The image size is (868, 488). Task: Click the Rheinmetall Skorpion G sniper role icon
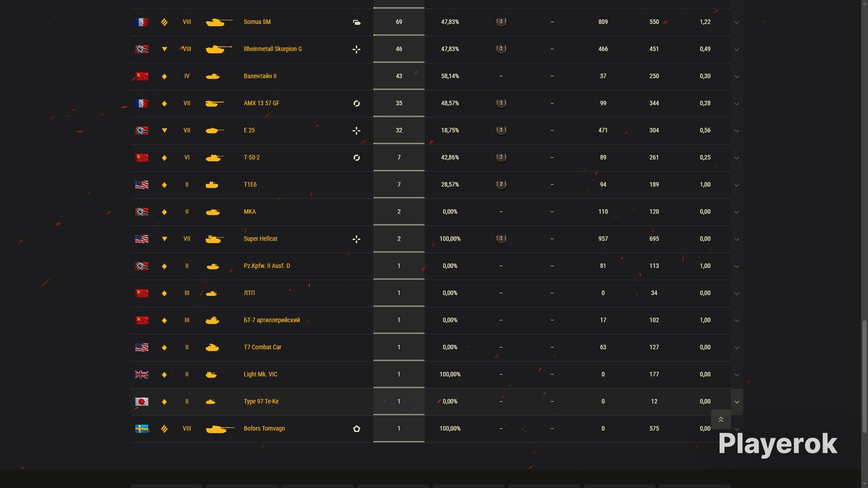356,49
